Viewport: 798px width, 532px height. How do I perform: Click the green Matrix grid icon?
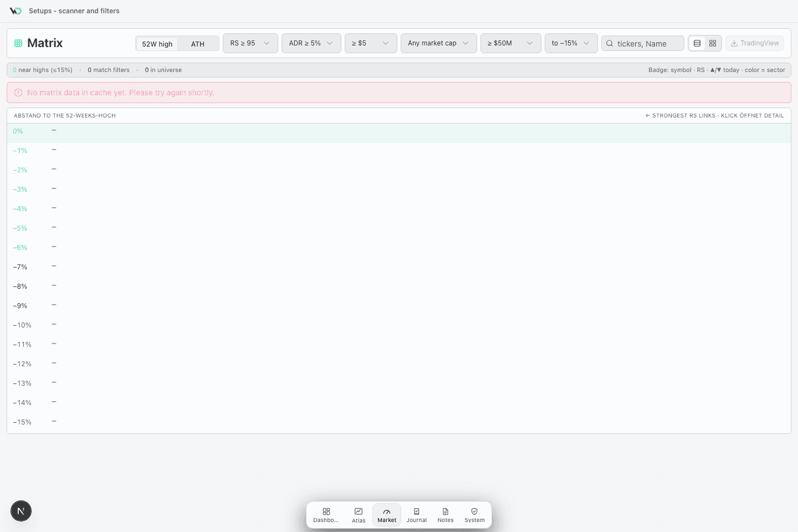point(18,43)
